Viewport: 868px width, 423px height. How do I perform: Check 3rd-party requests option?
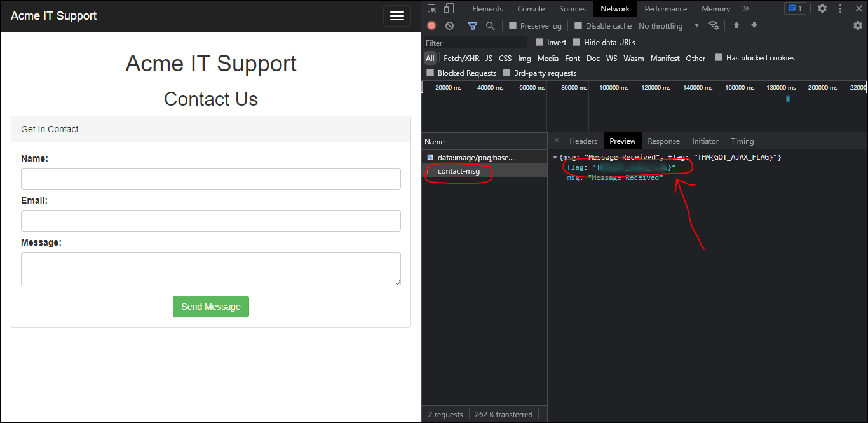click(506, 73)
